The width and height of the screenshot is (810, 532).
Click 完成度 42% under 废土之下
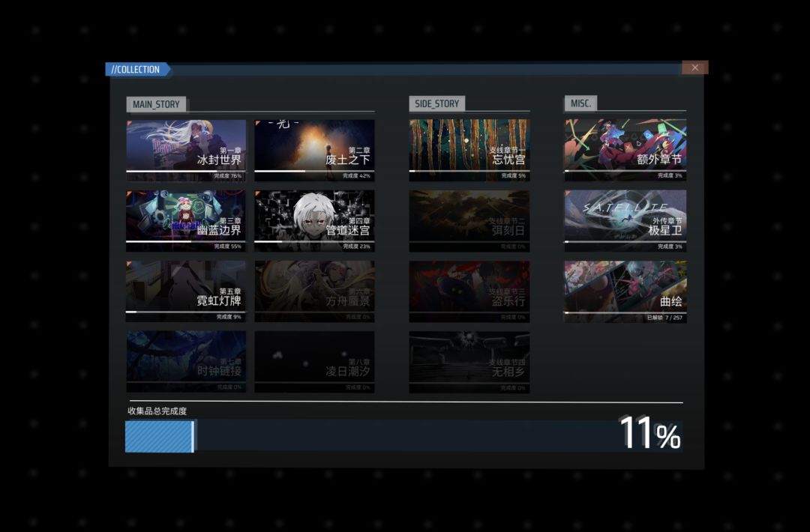click(x=356, y=176)
